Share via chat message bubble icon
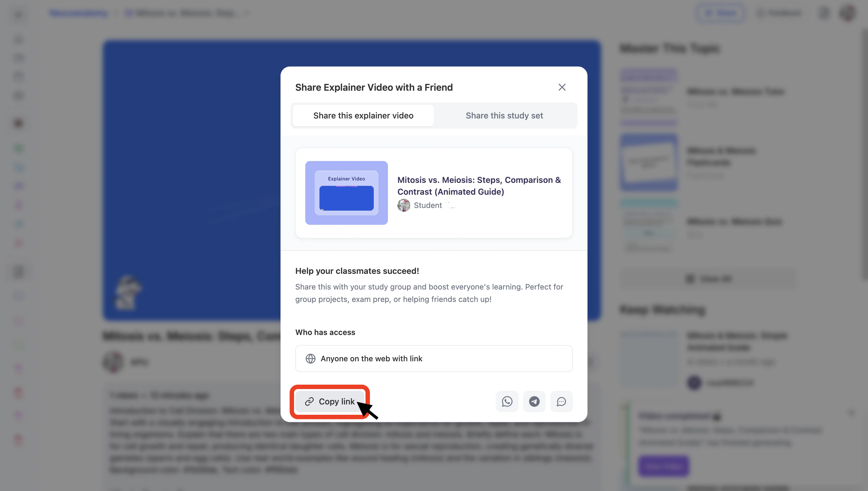868x491 pixels. pos(561,401)
